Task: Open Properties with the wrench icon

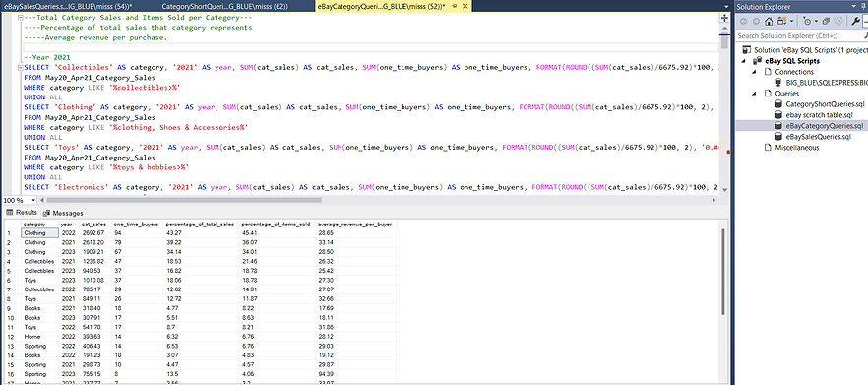Action: [856, 21]
